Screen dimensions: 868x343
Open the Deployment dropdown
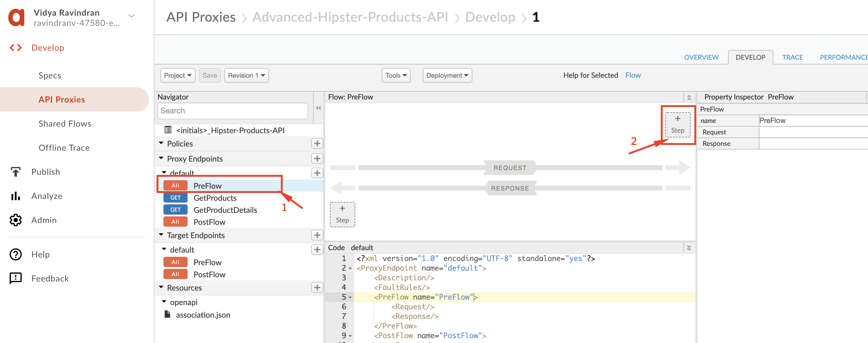point(447,75)
